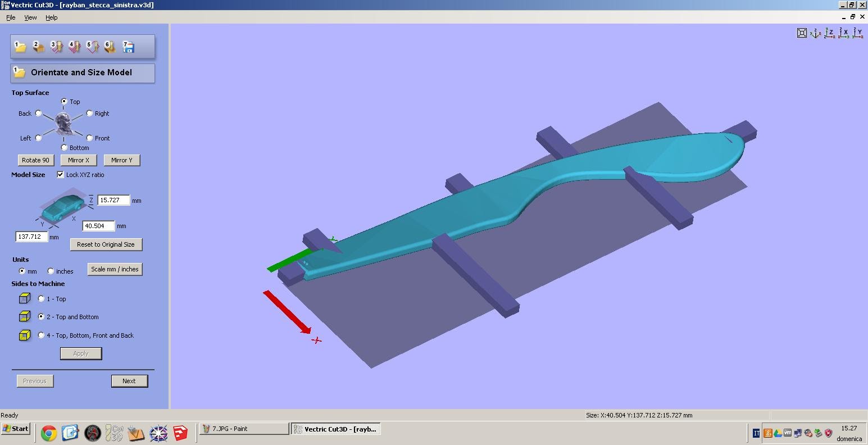Select Back as the top surface
Image resolution: width=868 pixels, height=445 pixels.
[x=38, y=113]
